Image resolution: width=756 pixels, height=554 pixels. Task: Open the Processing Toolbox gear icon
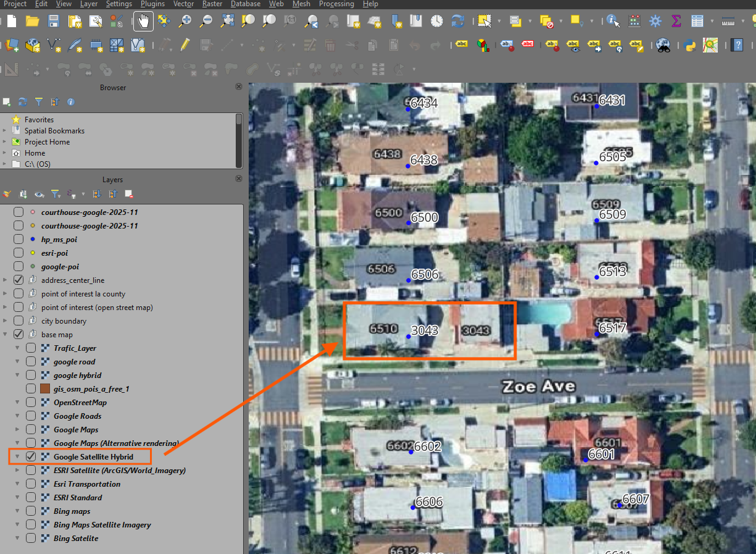655,22
